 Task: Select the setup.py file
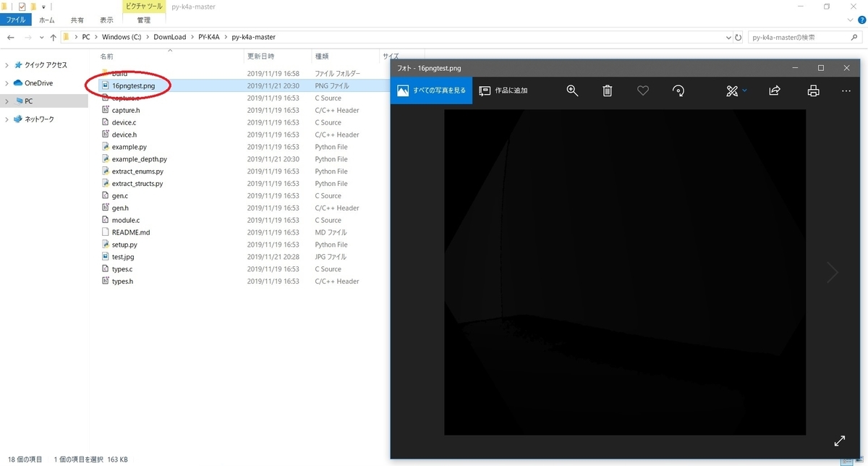coord(124,245)
